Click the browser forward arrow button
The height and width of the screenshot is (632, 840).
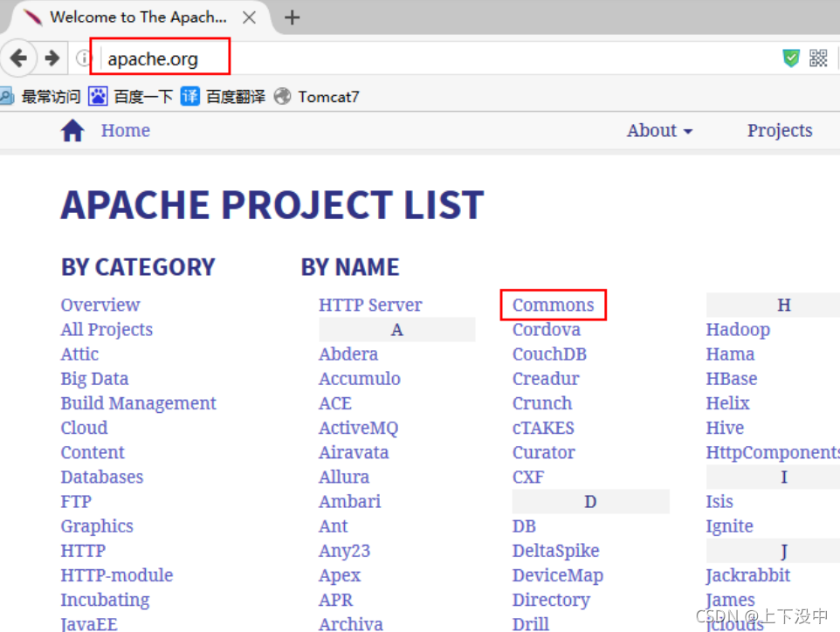coord(52,58)
